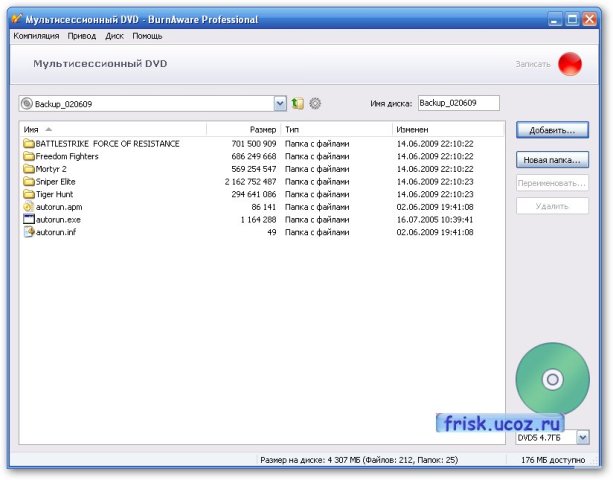The image size is (613, 480).
Task: Open the Компиляция menu
Action: coord(36,36)
